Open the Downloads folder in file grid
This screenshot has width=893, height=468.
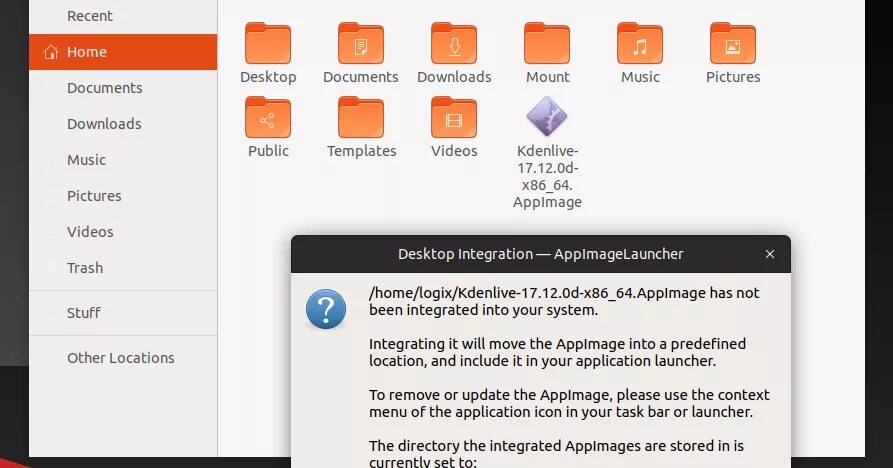click(454, 43)
